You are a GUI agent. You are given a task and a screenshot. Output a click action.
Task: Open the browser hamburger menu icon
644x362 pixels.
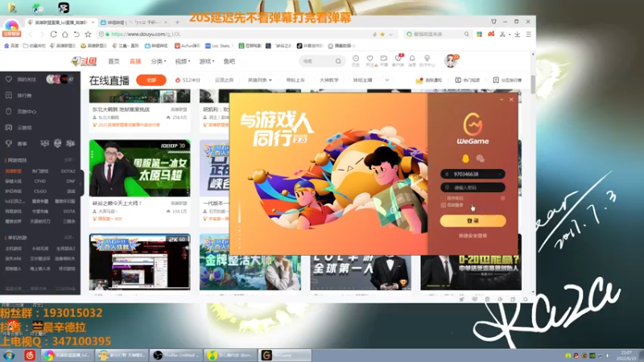pyautogui.click(x=529, y=35)
